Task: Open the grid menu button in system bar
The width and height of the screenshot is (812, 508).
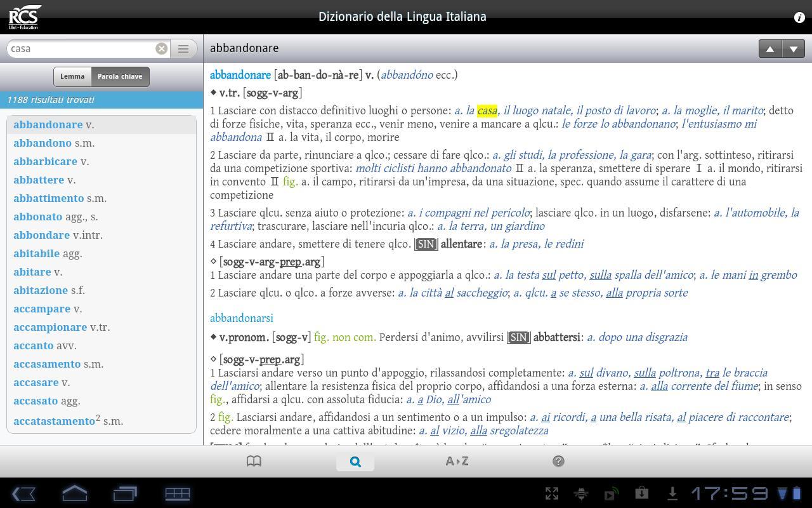Action: (x=177, y=493)
